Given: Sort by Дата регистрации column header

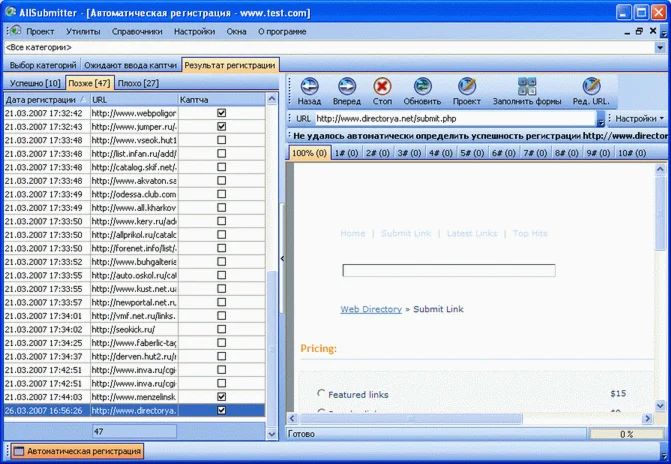Looking at the screenshot, I should pos(46,100).
